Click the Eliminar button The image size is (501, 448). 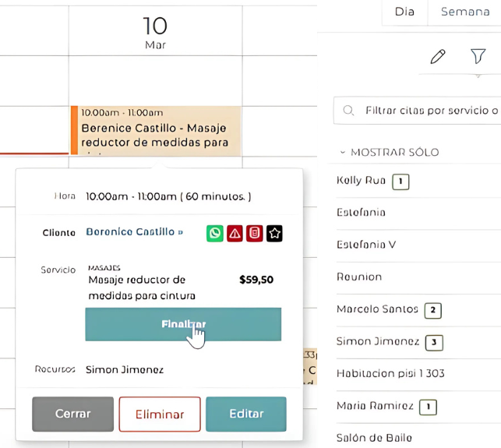click(x=160, y=414)
